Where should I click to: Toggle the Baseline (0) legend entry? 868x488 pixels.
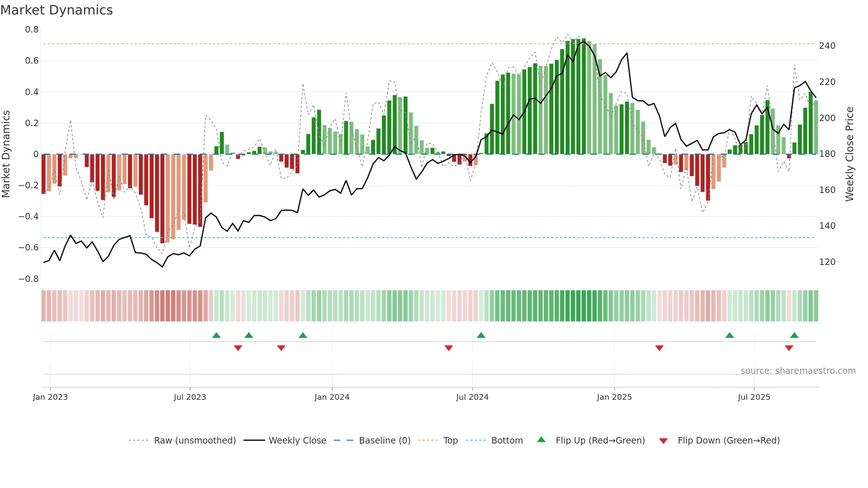point(385,440)
